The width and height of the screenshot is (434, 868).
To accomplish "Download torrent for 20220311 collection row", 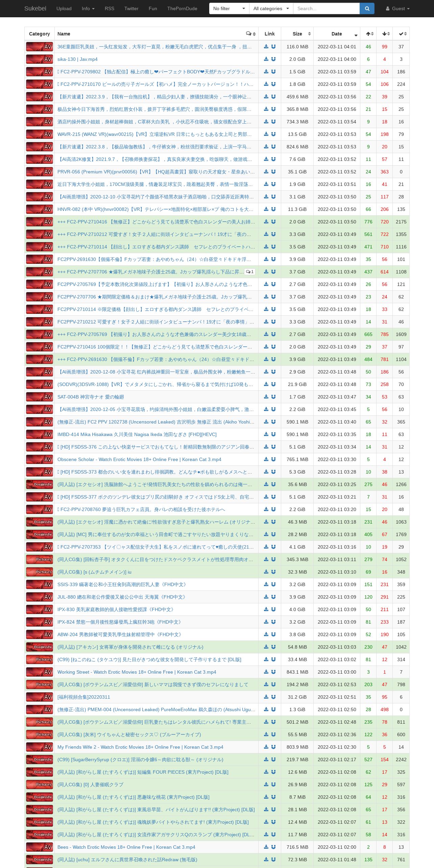I will tap(266, 697).
